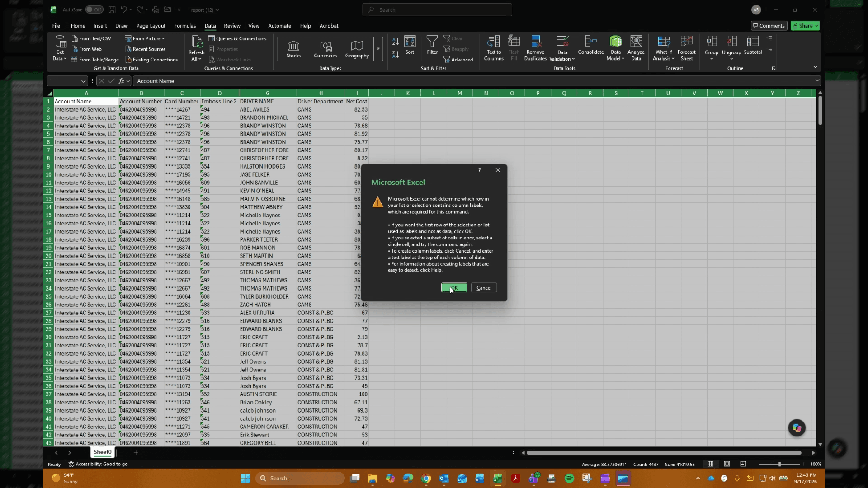Click zoom in plus button

coord(803,464)
